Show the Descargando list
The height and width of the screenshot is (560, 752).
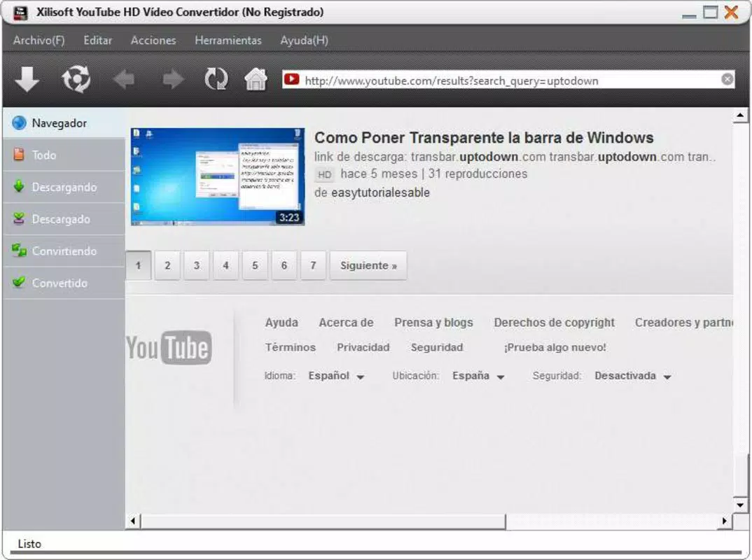[63, 187]
